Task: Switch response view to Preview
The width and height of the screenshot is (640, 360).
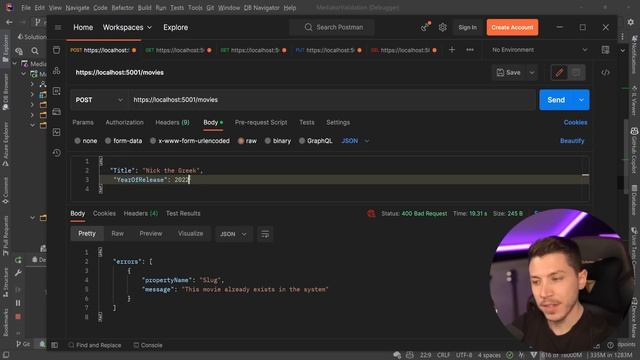Action: (151, 234)
